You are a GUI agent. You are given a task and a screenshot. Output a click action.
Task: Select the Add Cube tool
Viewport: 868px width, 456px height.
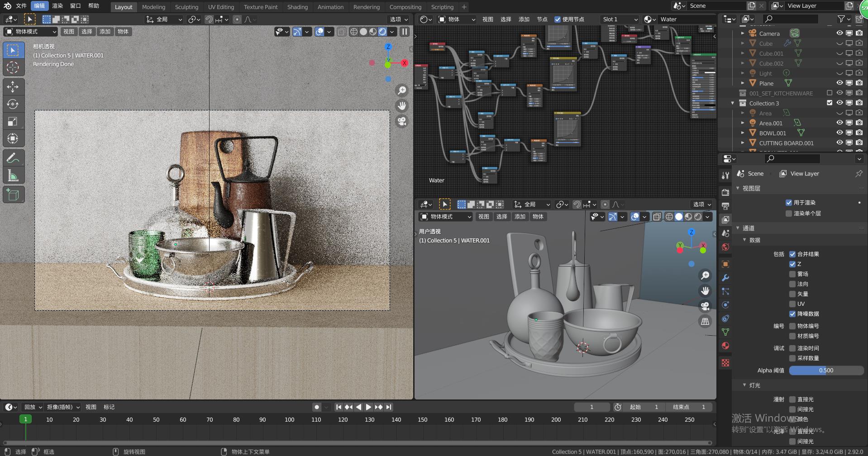click(x=14, y=195)
